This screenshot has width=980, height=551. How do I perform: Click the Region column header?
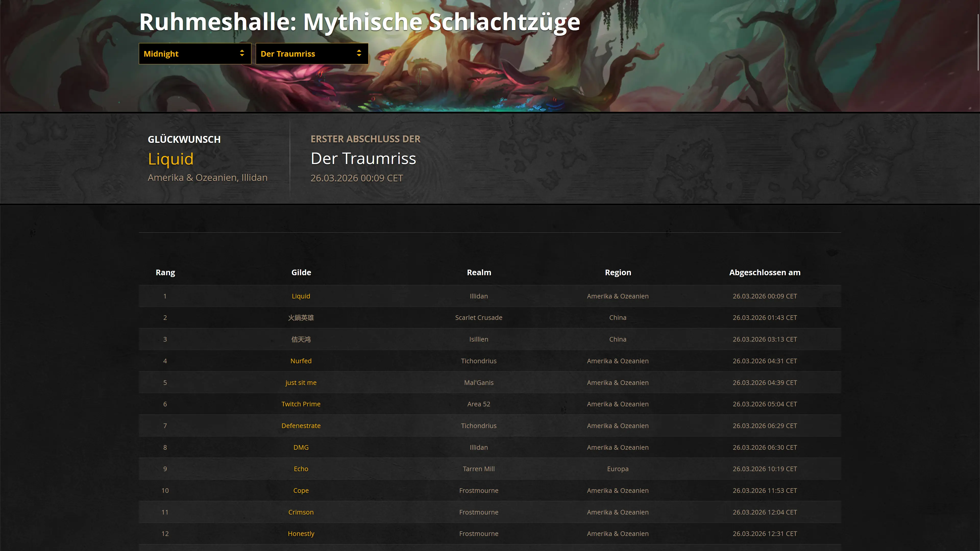(617, 272)
